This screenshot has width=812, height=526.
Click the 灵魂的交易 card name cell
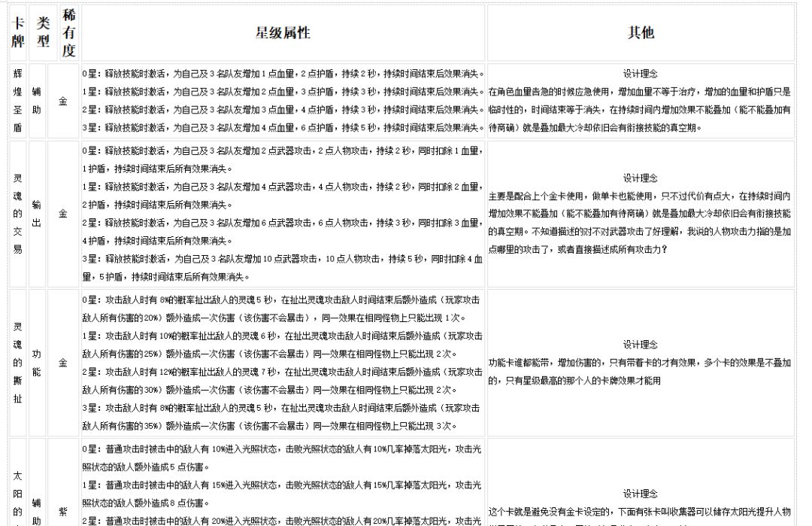(x=18, y=214)
